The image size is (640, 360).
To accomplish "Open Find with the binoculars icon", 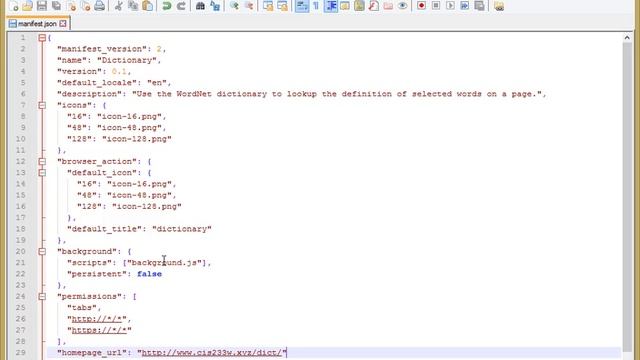I will point(200,6).
